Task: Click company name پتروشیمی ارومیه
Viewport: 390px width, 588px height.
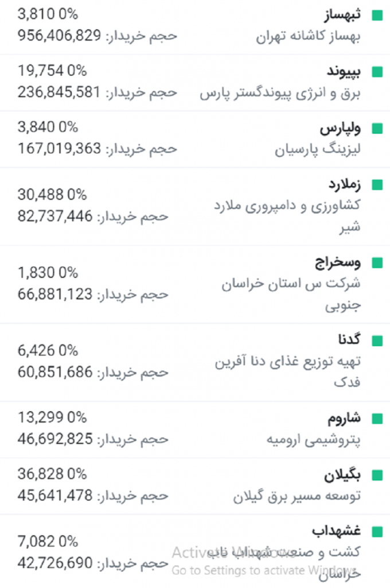Action: tap(314, 440)
